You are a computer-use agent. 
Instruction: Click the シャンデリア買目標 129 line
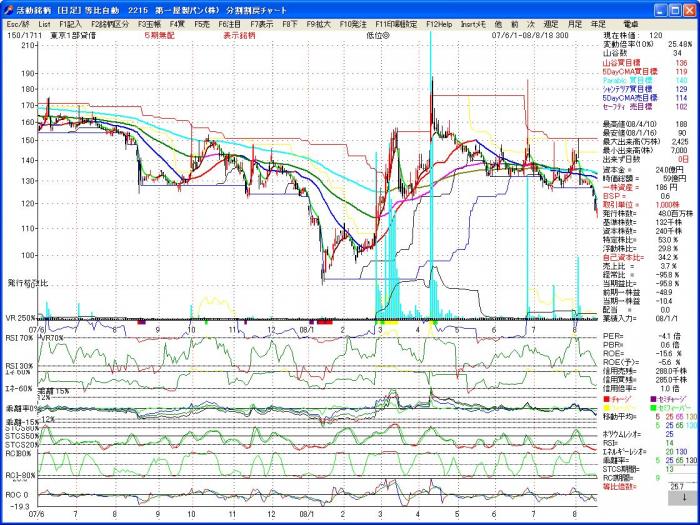tap(645, 89)
